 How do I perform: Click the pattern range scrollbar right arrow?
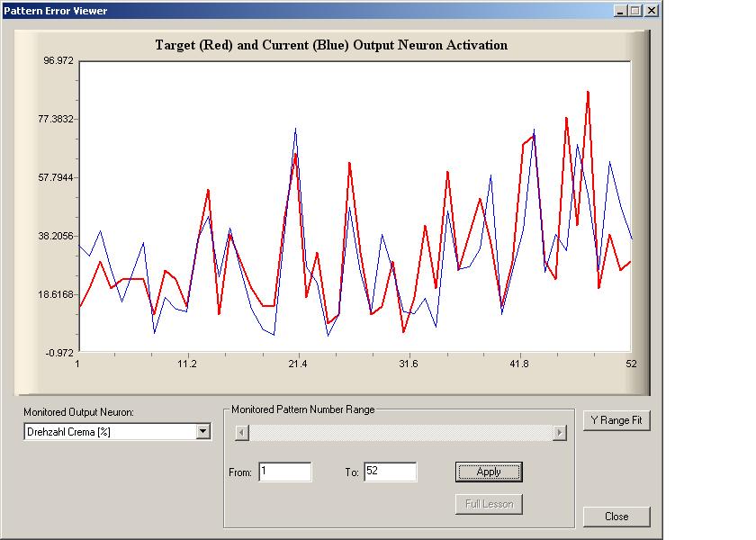pyautogui.click(x=560, y=433)
